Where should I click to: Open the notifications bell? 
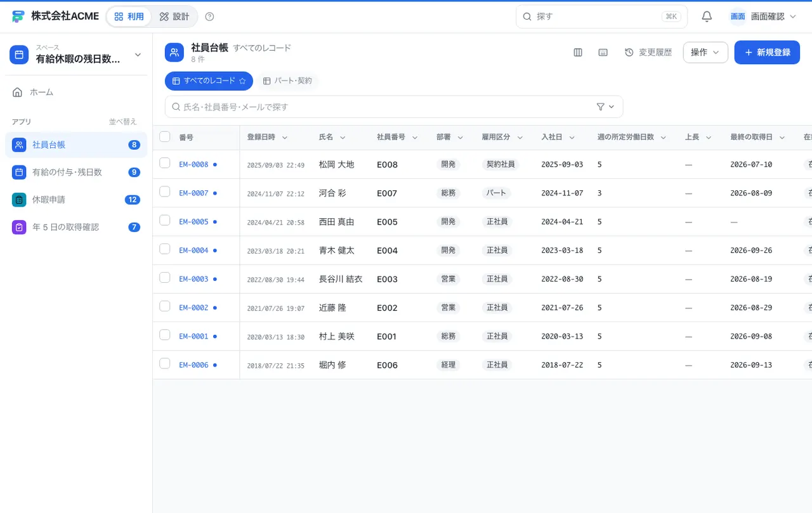(x=707, y=16)
